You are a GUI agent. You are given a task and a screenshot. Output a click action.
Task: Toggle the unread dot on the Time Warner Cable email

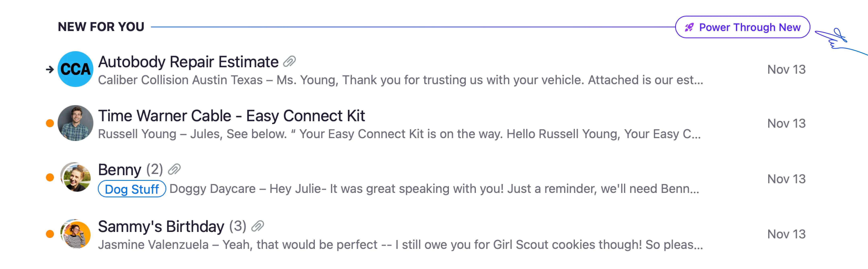click(x=50, y=123)
